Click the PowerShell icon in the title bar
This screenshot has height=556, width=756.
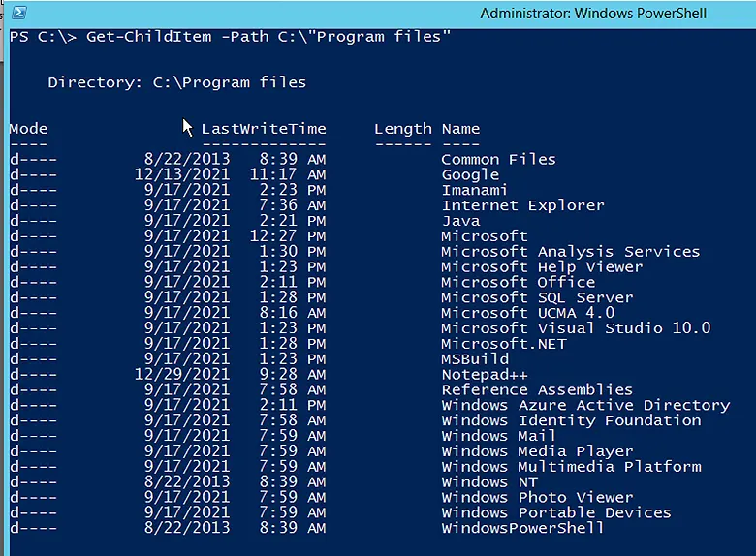(x=19, y=13)
